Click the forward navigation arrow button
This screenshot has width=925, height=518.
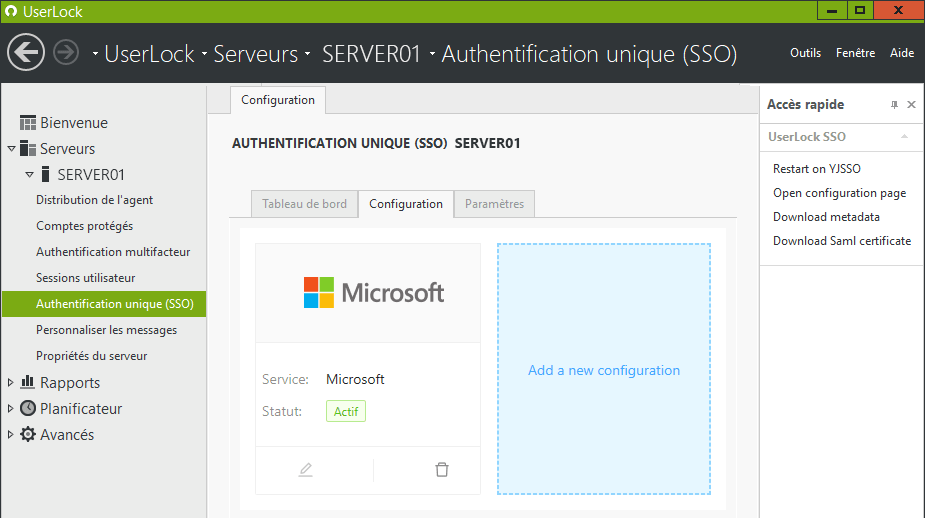[65, 53]
